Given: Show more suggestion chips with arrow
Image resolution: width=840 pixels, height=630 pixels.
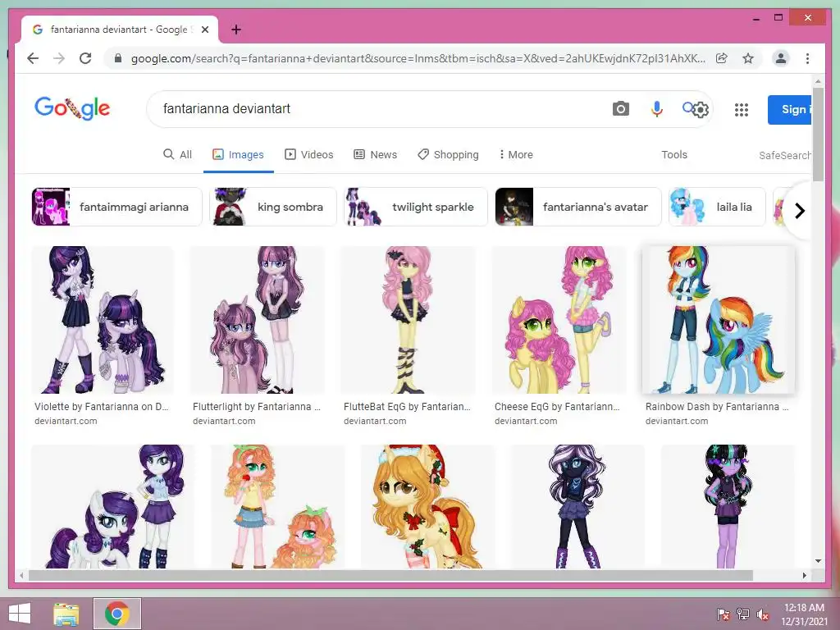Looking at the screenshot, I should [x=799, y=211].
